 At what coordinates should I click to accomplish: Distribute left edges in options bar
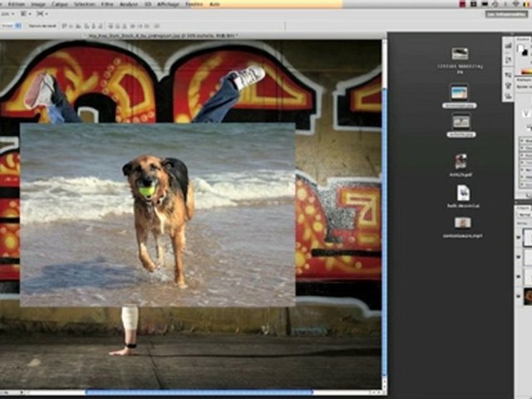tap(132, 26)
